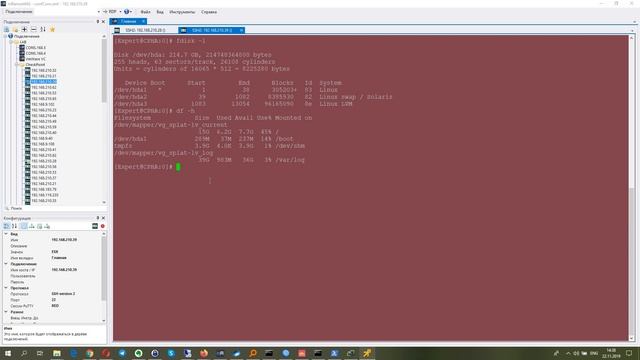Image resolution: width=640 pixels, height=360 pixels.
Task: Collapse the Вид category in Config
Action: pyautogui.click(x=6, y=234)
